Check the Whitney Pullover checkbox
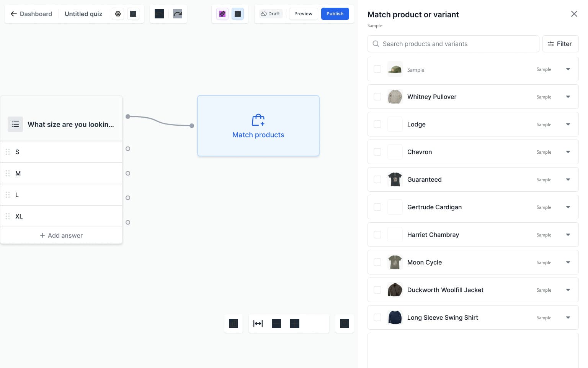 (377, 97)
